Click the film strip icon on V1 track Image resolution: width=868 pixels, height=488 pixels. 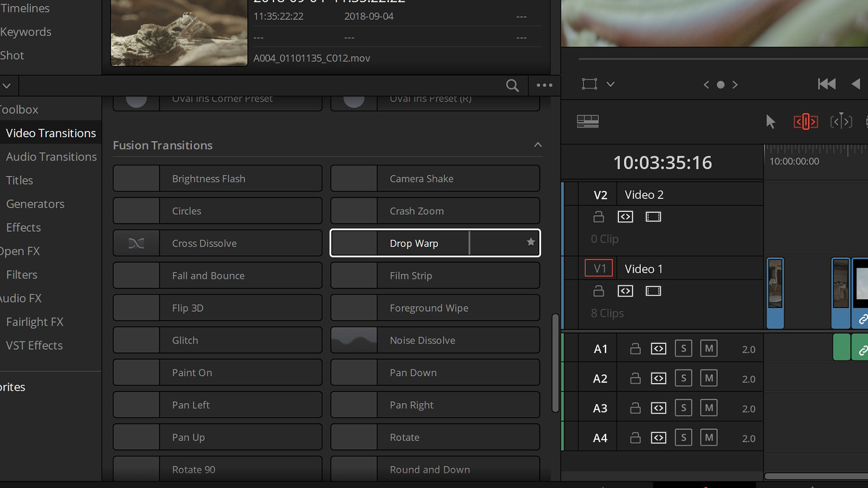(x=653, y=290)
